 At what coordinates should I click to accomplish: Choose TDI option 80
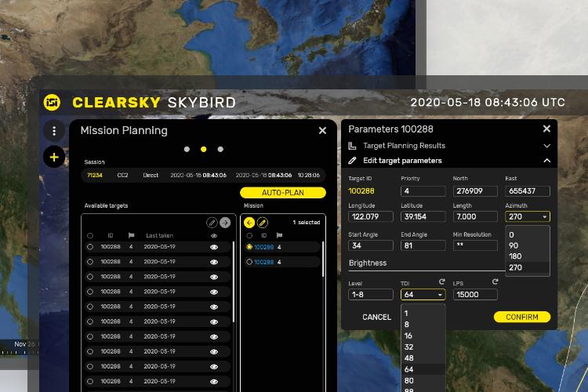(423, 381)
